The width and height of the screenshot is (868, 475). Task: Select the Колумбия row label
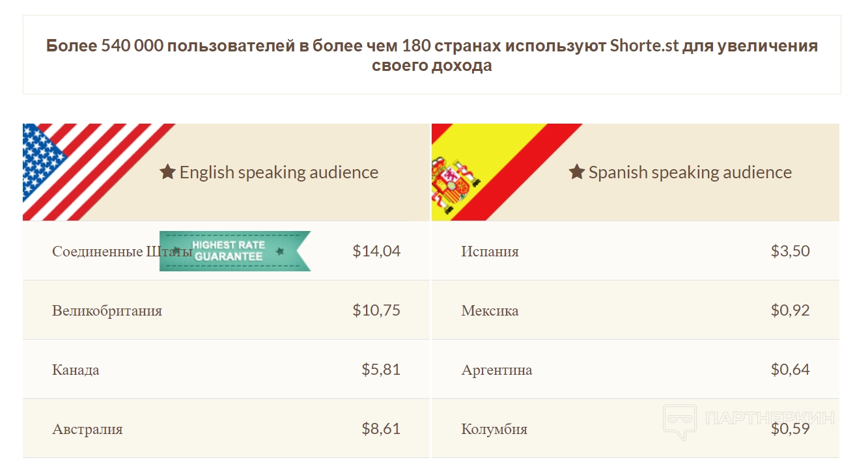[494, 429]
